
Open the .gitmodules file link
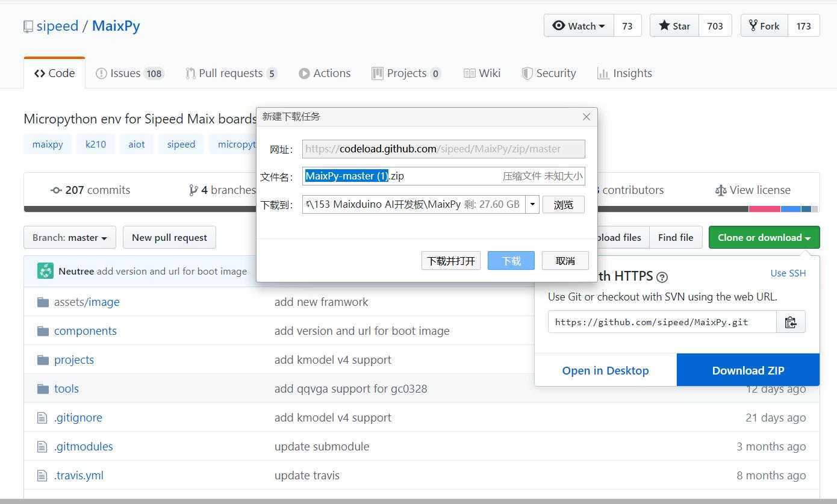point(84,446)
